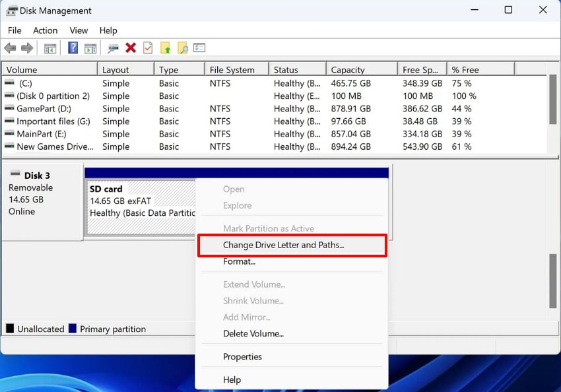
Task: Open the View menu
Action: 79,30
